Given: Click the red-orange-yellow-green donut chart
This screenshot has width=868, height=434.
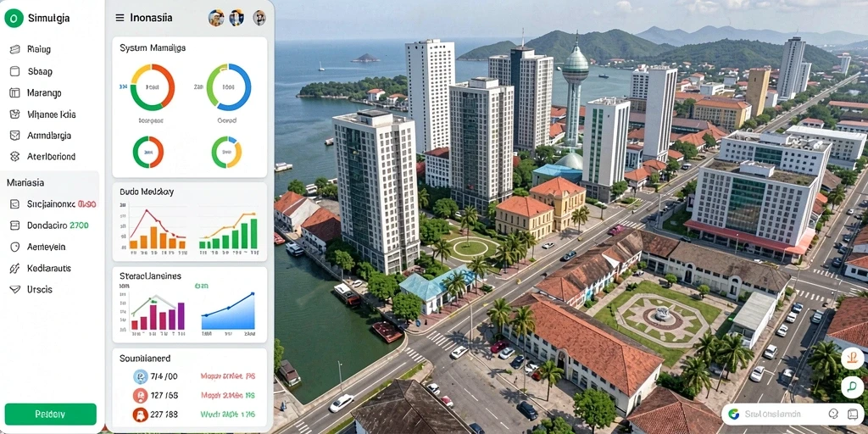Looking at the screenshot, I should [153, 87].
